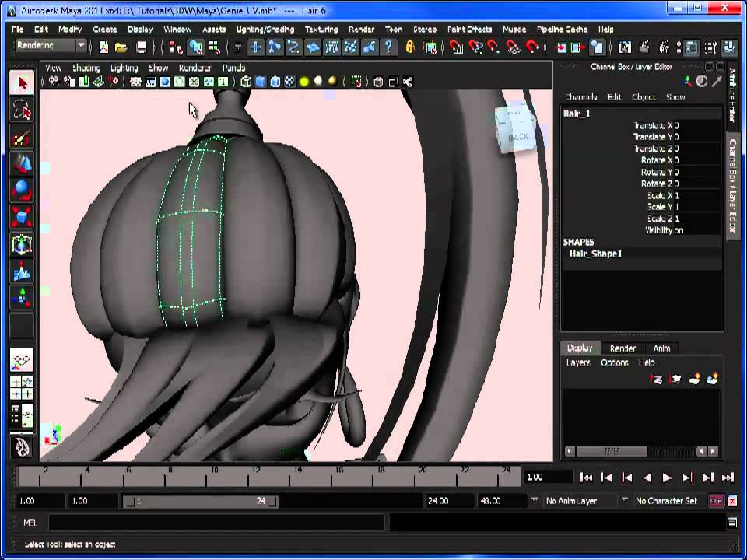Activate the Select tool arrow
Screen dimensions: 747x560
22,83
